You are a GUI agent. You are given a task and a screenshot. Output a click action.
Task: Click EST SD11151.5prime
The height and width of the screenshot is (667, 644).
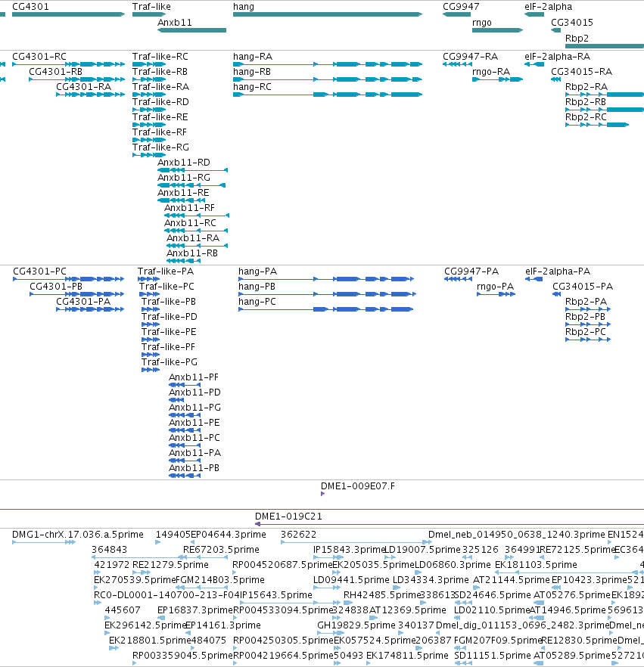tap(463, 663)
